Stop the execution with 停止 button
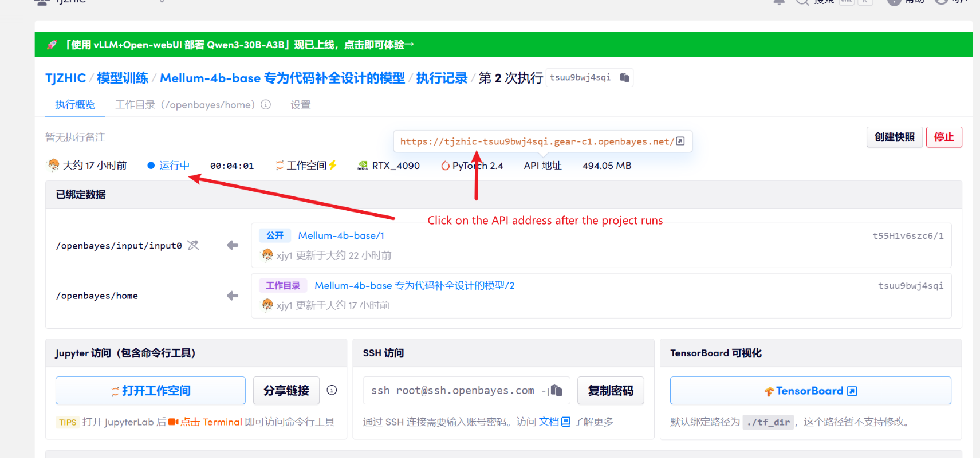The width and height of the screenshot is (980, 460). [943, 137]
